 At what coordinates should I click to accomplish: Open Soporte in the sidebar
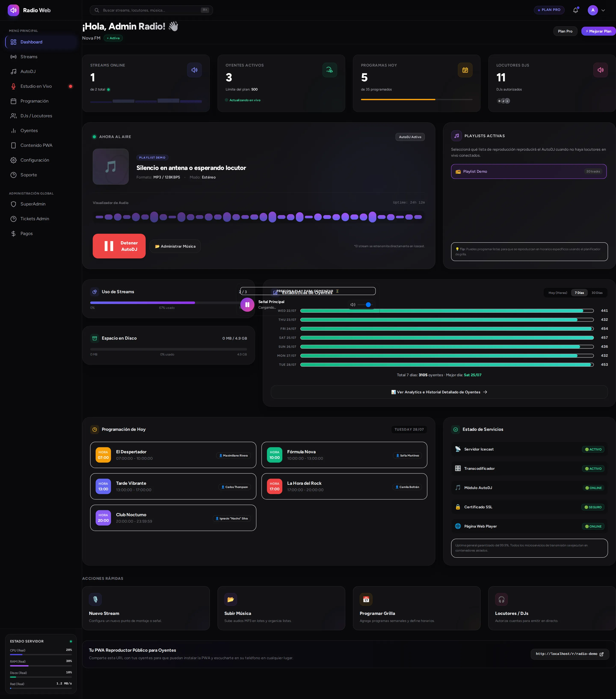(x=41, y=175)
